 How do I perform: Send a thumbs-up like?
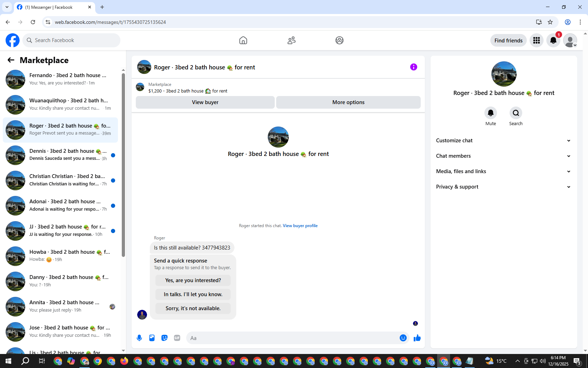coord(417,338)
